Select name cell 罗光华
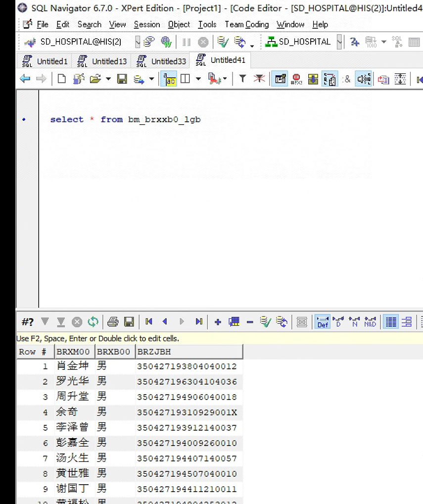Image resolution: width=423 pixels, height=504 pixels. (75, 381)
